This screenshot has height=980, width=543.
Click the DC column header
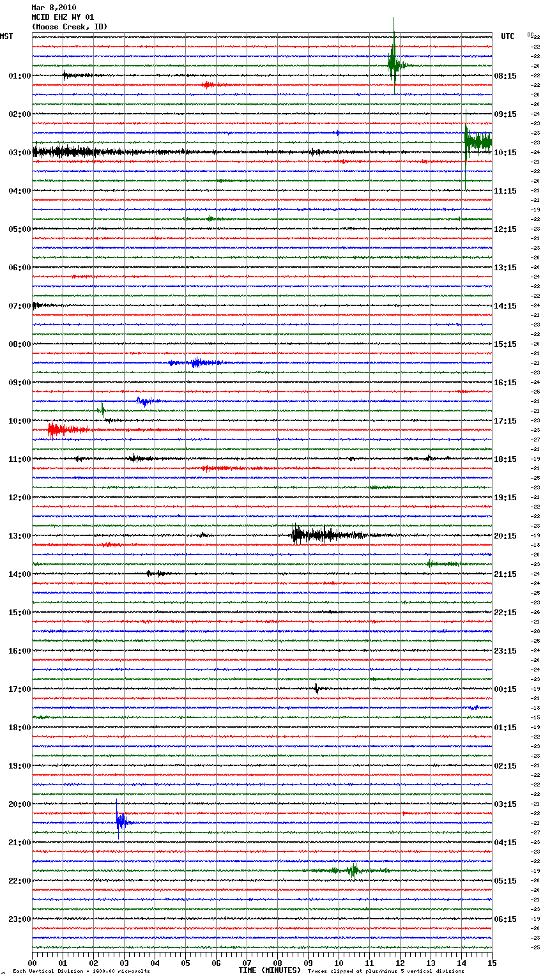530,34
